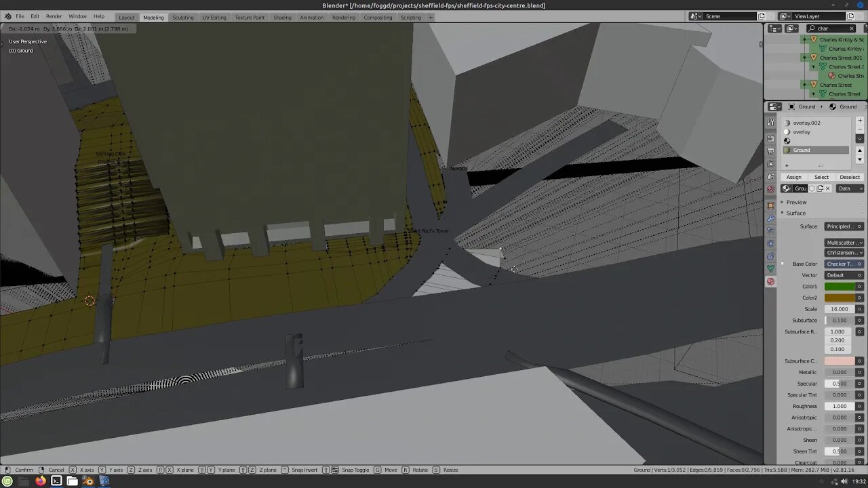Click the Select material button
This screenshot has width=868, height=488.
pos(821,177)
